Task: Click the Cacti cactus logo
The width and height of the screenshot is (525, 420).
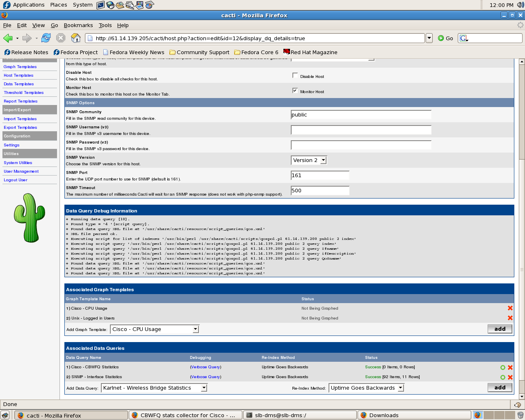Action: coord(30,218)
